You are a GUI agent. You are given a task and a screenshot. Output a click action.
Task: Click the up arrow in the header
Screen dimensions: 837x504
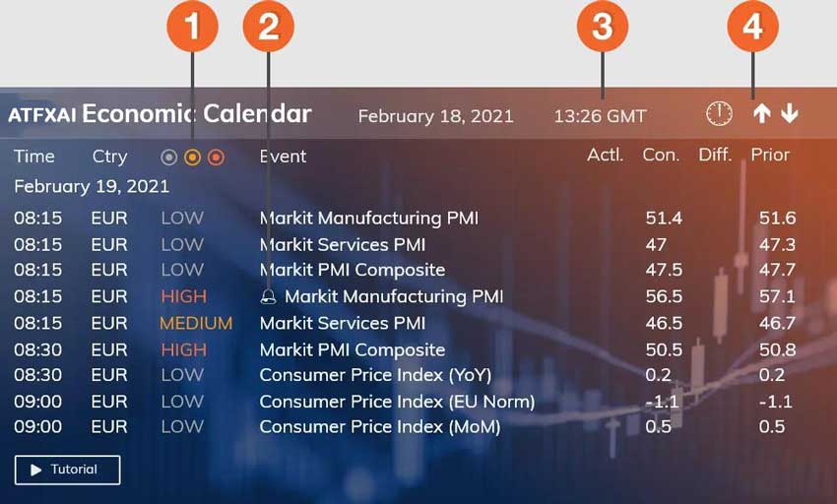(761, 114)
